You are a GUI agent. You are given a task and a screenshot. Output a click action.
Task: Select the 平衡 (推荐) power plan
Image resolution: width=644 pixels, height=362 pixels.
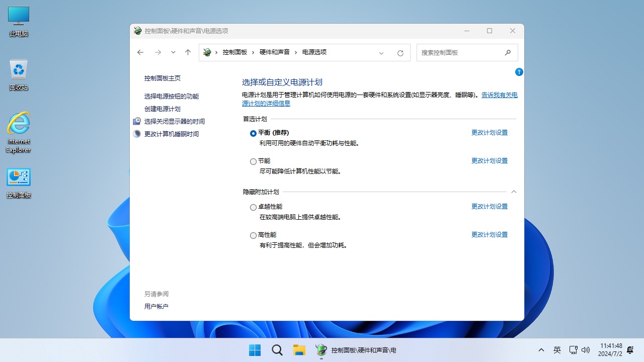coord(253,133)
